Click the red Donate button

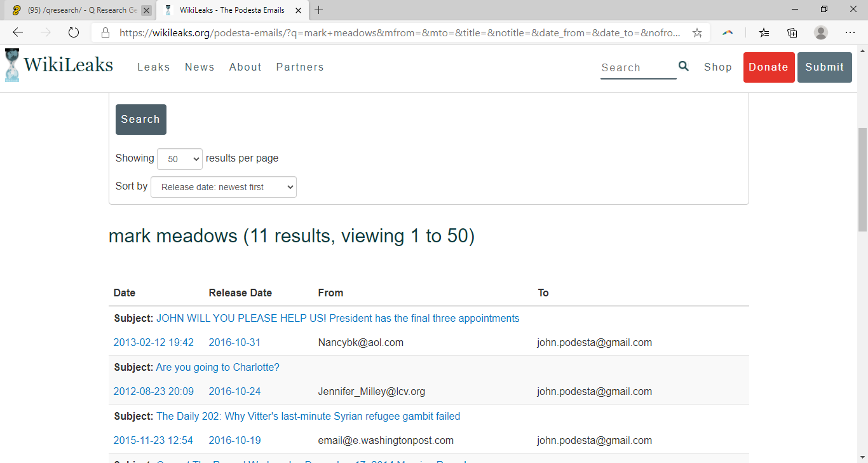(769, 67)
